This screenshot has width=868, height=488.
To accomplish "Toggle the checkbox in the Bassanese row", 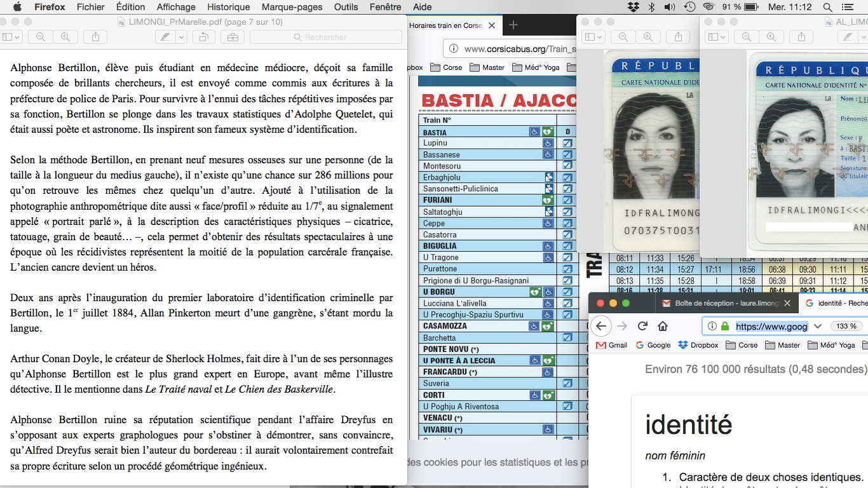I will [567, 155].
